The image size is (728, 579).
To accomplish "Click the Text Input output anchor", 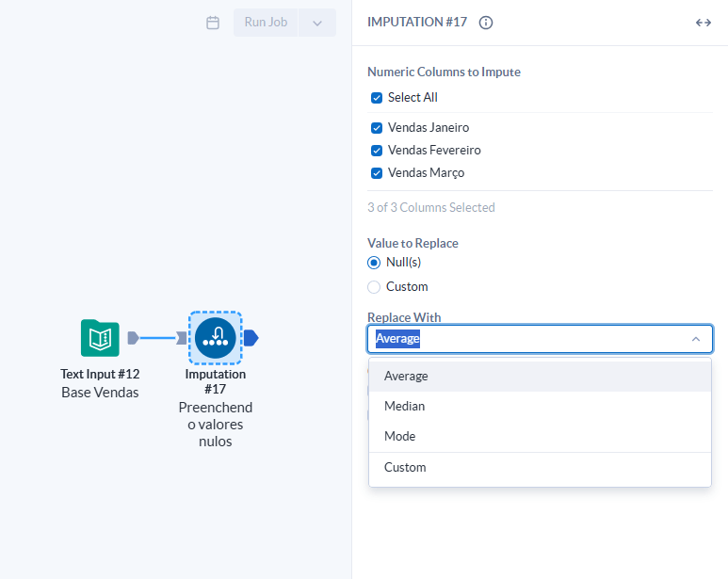I will click(x=134, y=337).
